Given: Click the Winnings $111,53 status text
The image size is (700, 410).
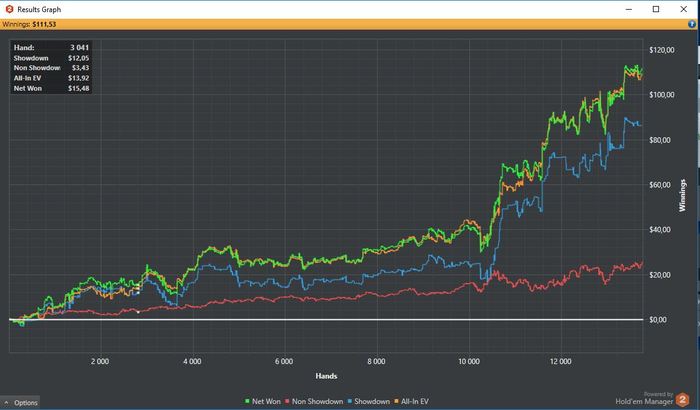Looking at the screenshot, I should point(29,24).
